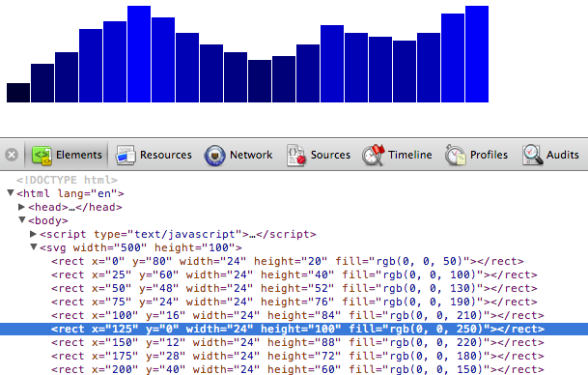The image size is (588, 375).
Task: Click the last bar of the chart
Action: (x=477, y=54)
